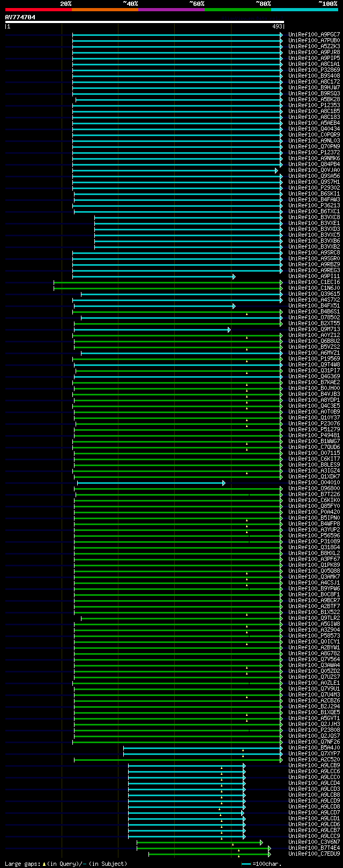This screenshot has height=868, width=343.
Task: Click label UniRef100_Q0VJA0
Action: [x=314, y=170]
